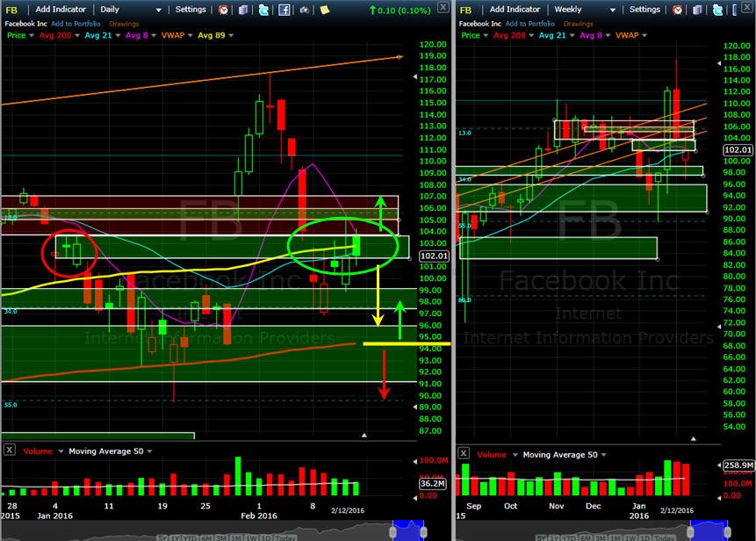Click Drawings link on Weekly chart
756x541 pixels.
pyautogui.click(x=578, y=24)
